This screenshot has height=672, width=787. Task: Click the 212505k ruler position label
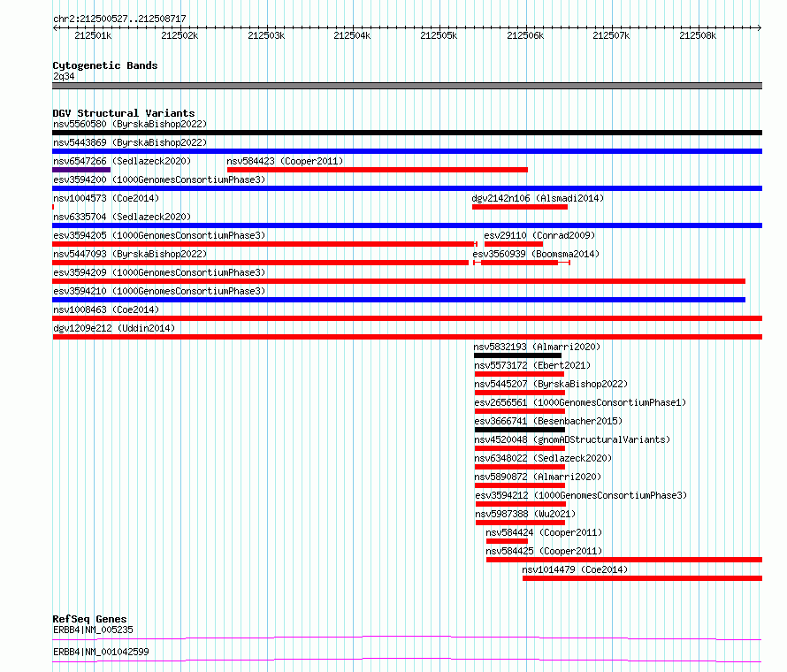tap(439, 35)
